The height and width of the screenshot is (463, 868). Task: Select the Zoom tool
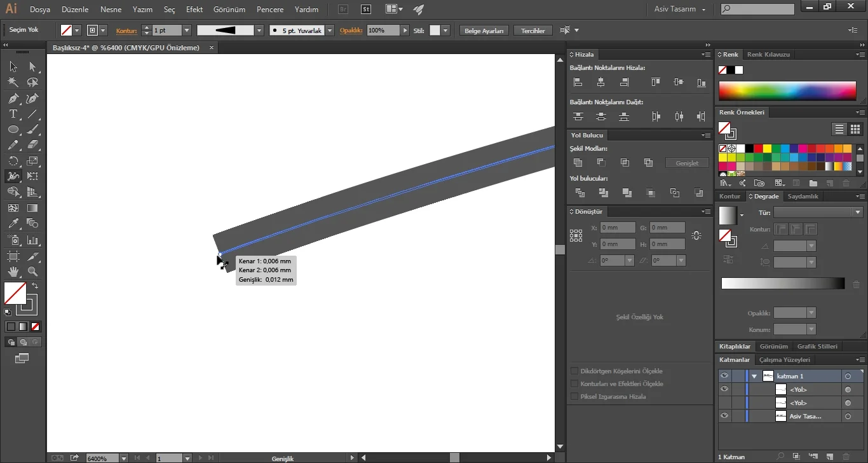[x=32, y=272]
